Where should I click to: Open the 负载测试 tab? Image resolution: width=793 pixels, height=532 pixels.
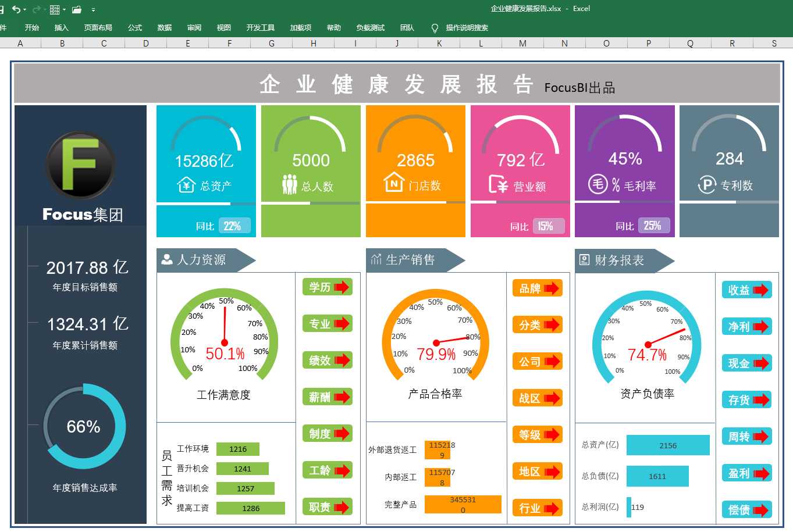click(x=371, y=27)
